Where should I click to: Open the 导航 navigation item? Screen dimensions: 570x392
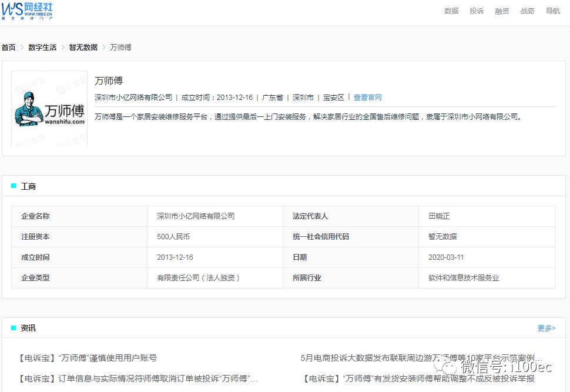coord(552,11)
